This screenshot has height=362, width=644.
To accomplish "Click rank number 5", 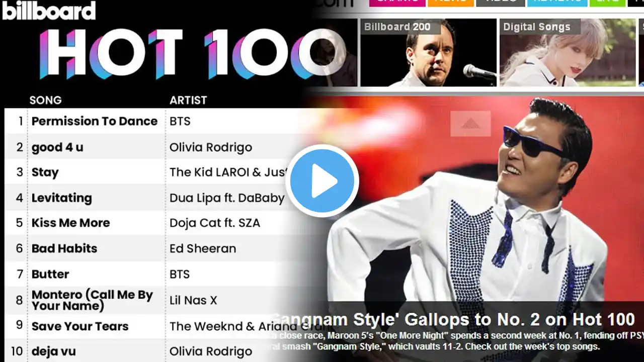I will (x=20, y=223).
